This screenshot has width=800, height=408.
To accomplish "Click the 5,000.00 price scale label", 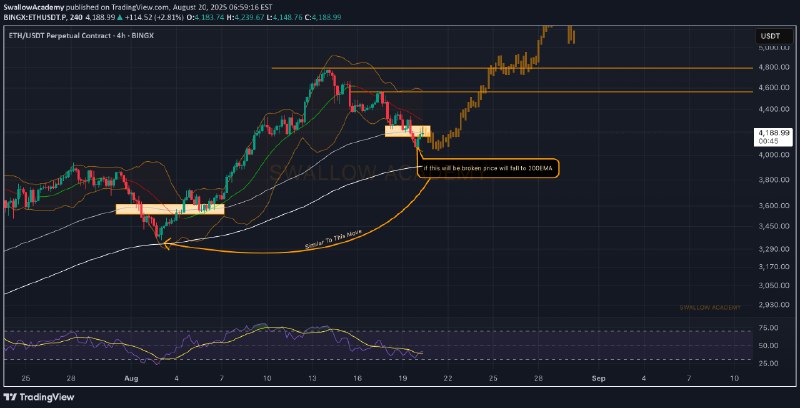I will (x=772, y=47).
